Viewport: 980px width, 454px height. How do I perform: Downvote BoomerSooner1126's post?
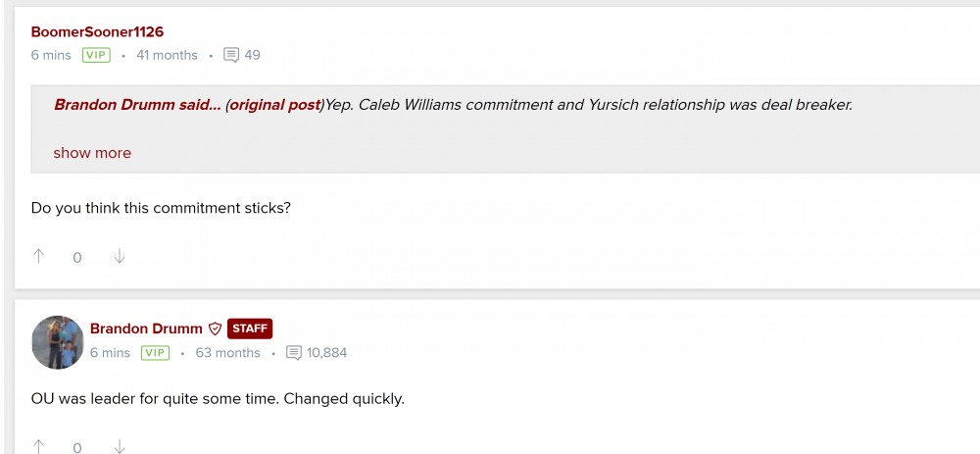click(120, 256)
